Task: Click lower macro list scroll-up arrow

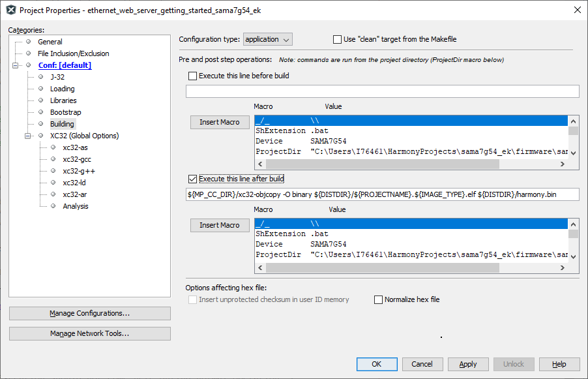Action: click(573, 224)
